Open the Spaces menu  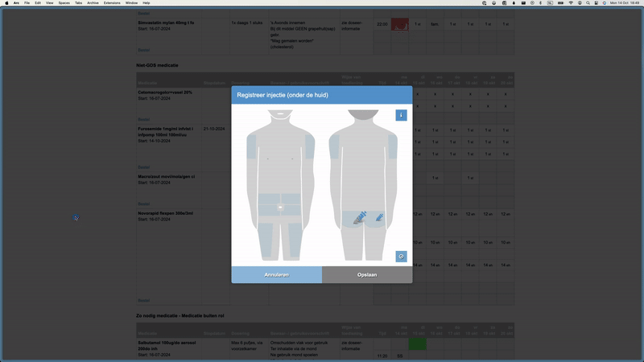tap(64, 3)
